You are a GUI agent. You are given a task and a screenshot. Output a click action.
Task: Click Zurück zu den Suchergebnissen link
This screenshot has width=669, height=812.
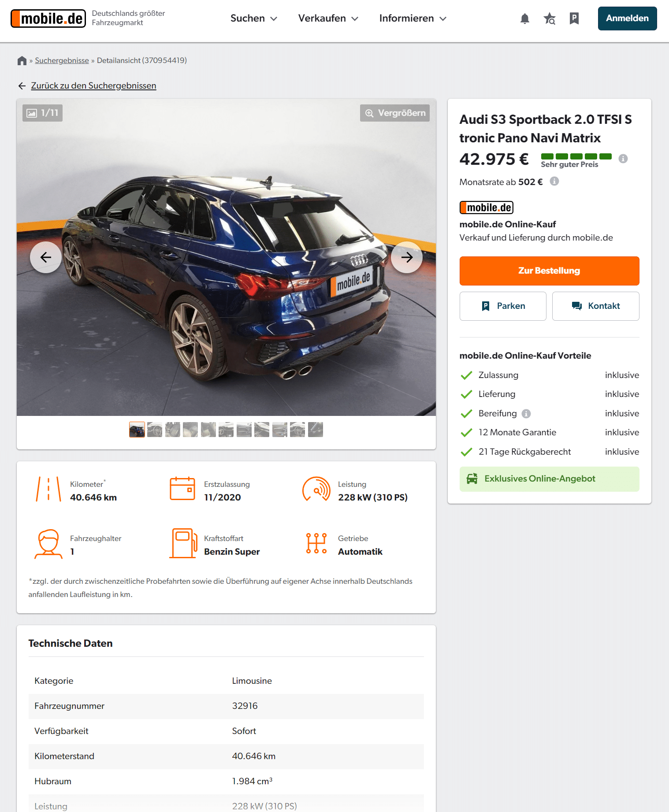(x=93, y=86)
